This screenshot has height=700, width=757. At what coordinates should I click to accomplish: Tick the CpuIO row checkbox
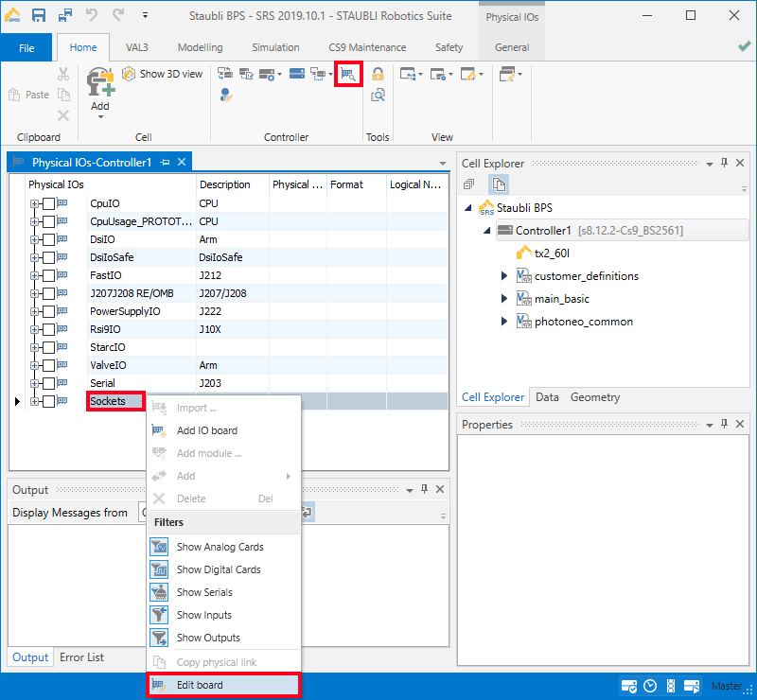click(x=49, y=203)
